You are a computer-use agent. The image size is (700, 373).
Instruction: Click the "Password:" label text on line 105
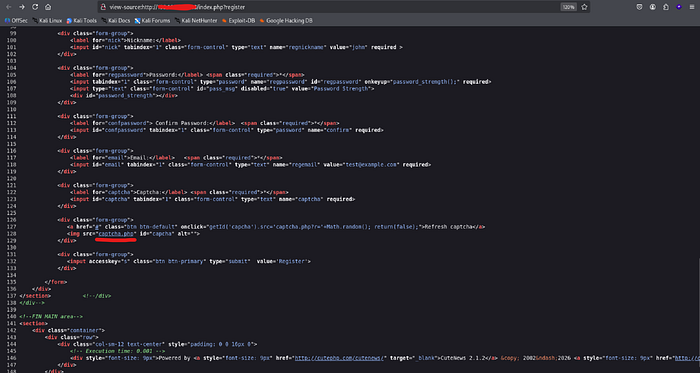coord(162,75)
